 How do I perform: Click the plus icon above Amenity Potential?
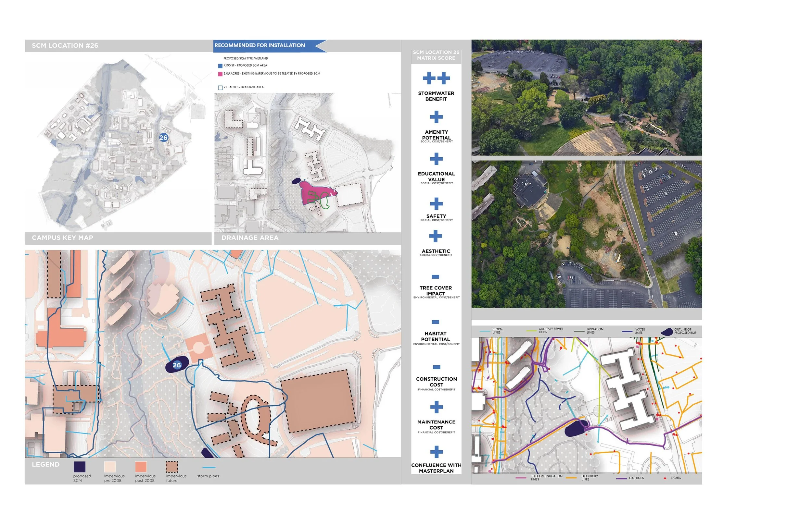click(x=436, y=117)
